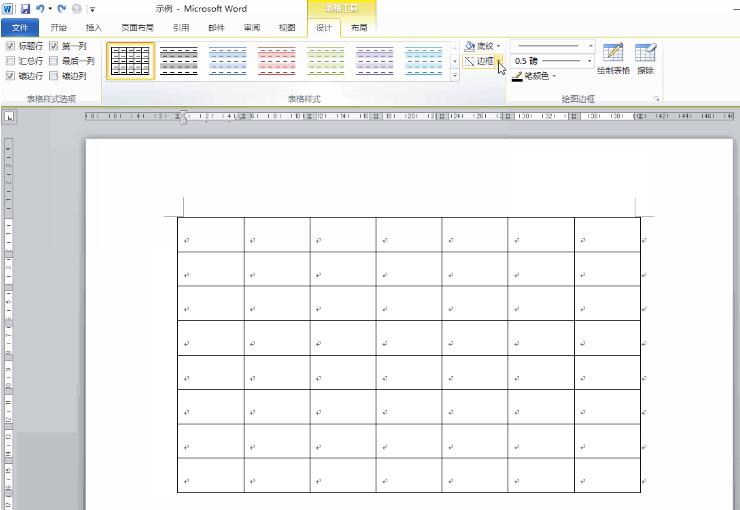Switch to the 插入 (Insert) tab
Screen dimensions: 740x510
tap(94, 28)
